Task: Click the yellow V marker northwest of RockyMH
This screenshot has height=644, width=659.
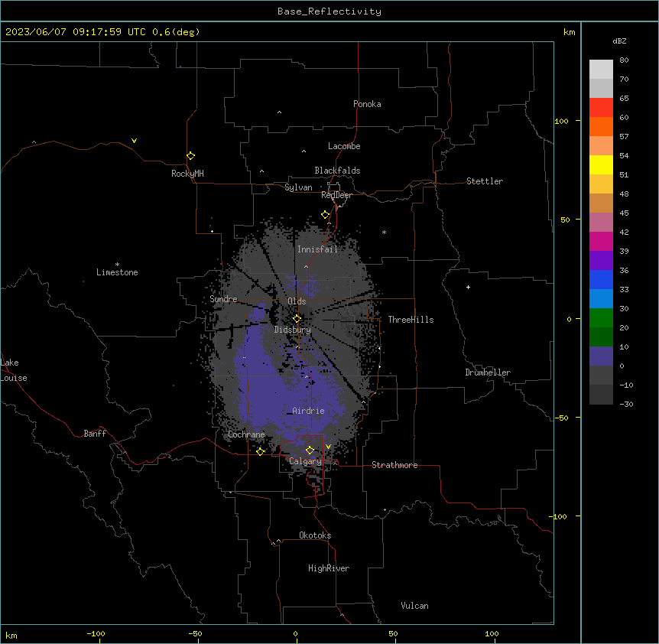Action: coord(134,141)
